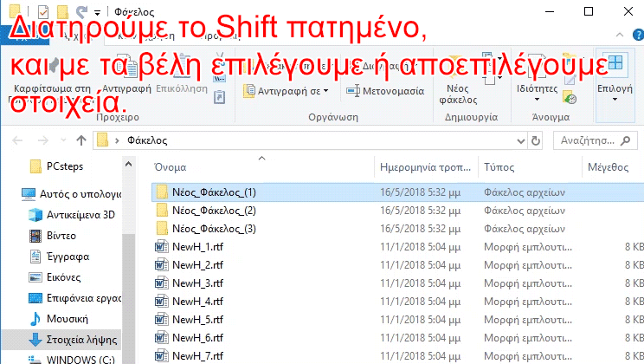Click the paste shortcut icon in the Πρόχειρο group
The image size is (644, 364).
coord(219,97)
